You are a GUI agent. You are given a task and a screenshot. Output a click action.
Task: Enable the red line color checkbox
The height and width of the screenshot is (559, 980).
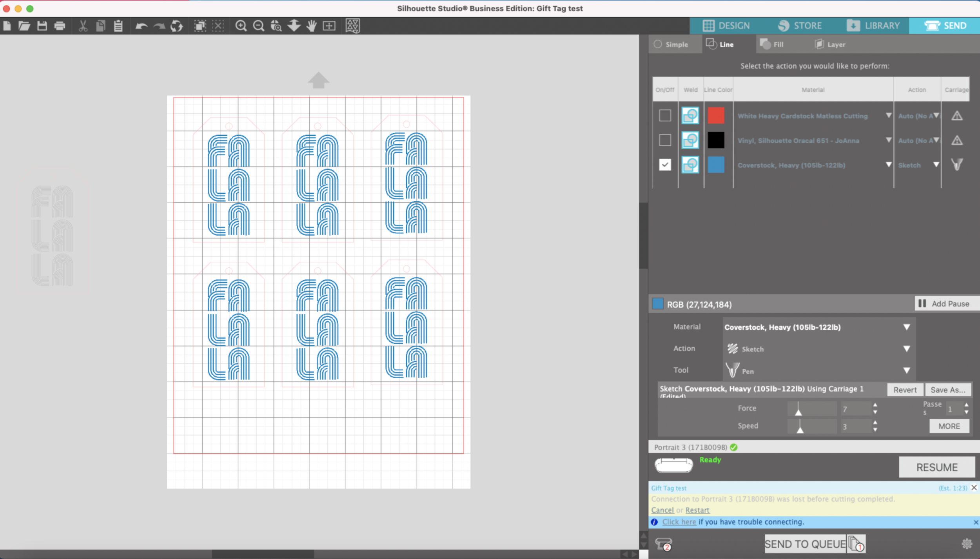665,116
